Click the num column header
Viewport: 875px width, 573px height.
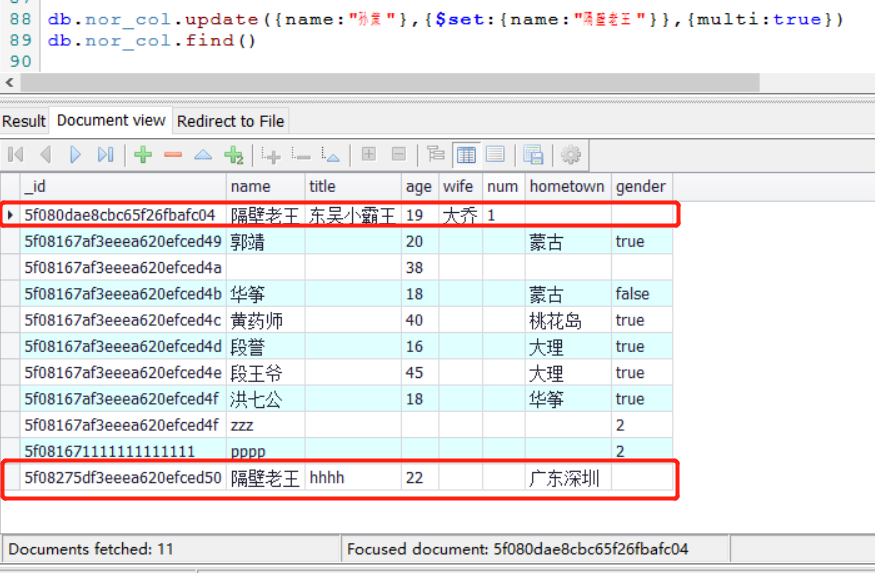pyautogui.click(x=503, y=186)
